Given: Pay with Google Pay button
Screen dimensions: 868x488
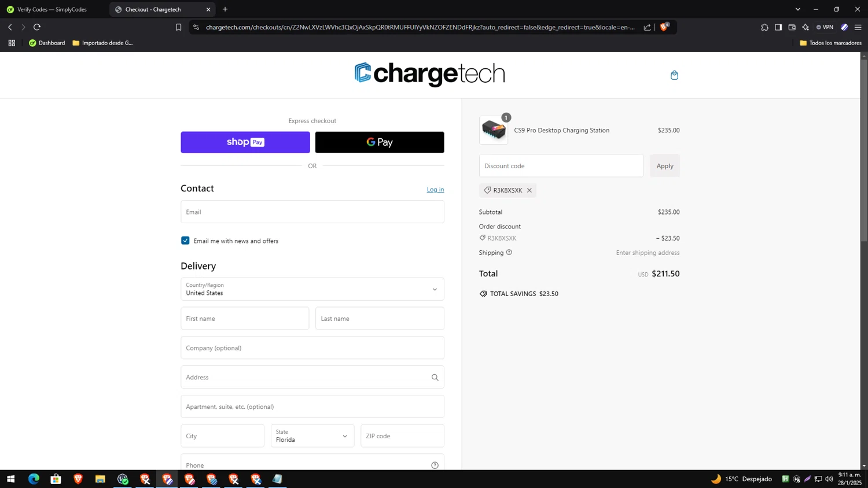Looking at the screenshot, I should coord(380,142).
